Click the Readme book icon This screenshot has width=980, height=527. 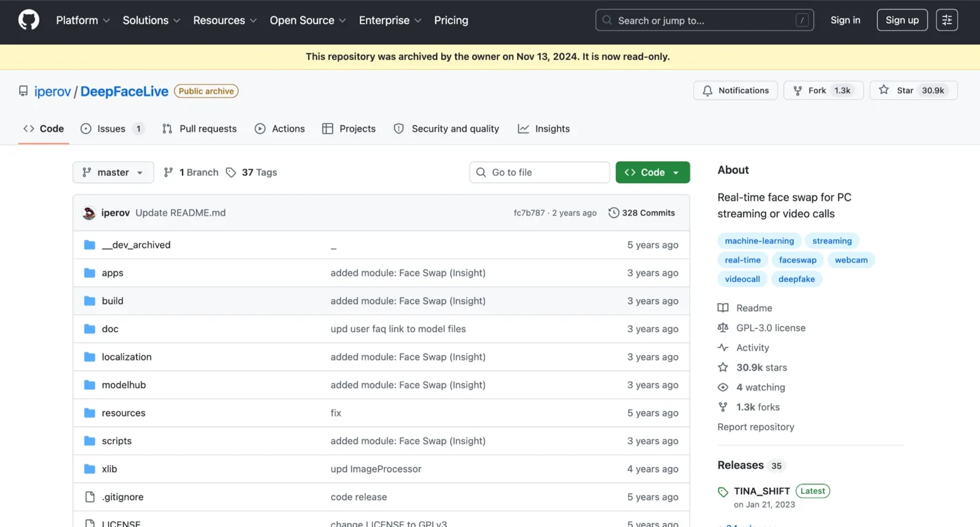723,308
